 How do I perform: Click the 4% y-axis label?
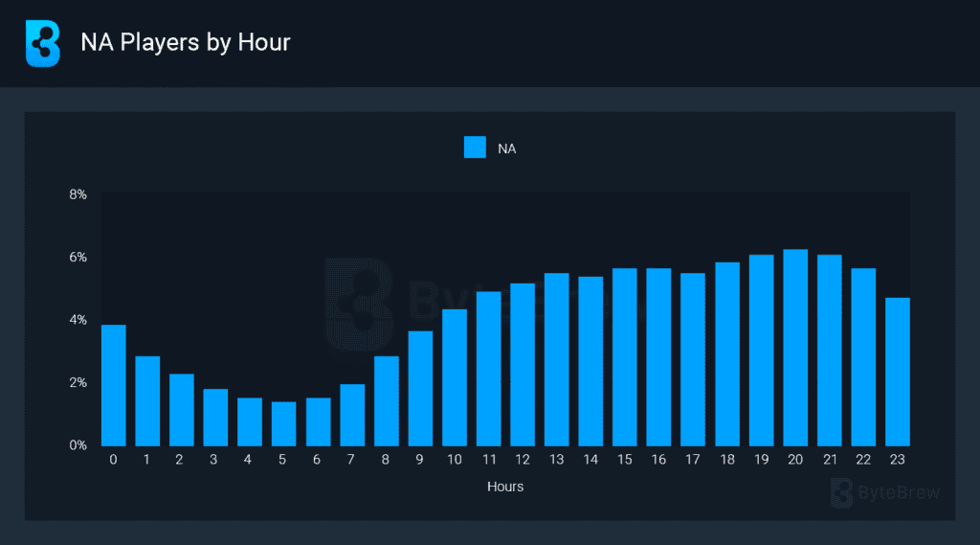[78, 320]
